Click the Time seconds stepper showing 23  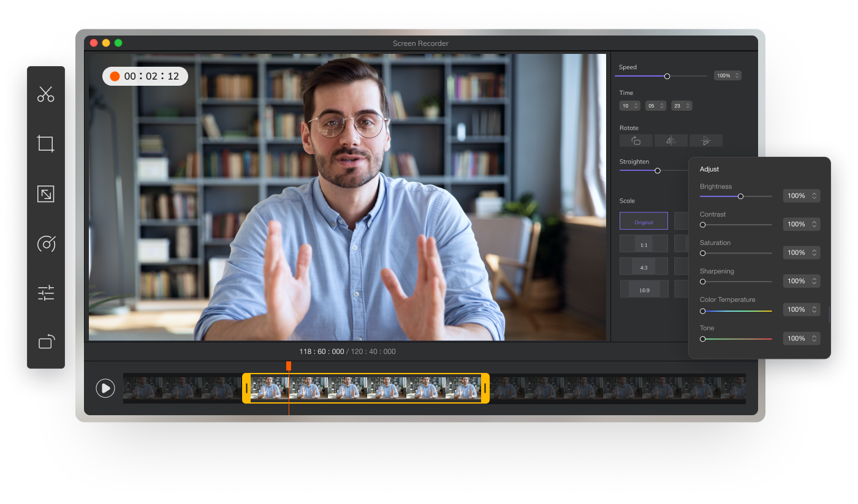pyautogui.click(x=681, y=106)
